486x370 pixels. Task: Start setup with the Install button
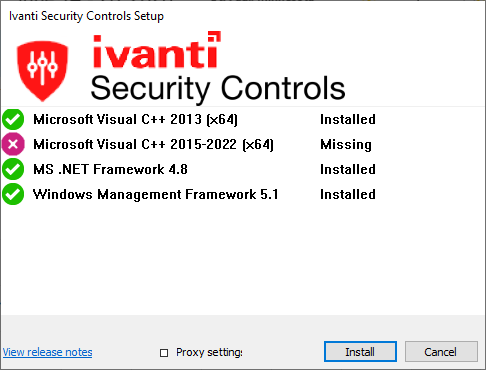[360, 352]
